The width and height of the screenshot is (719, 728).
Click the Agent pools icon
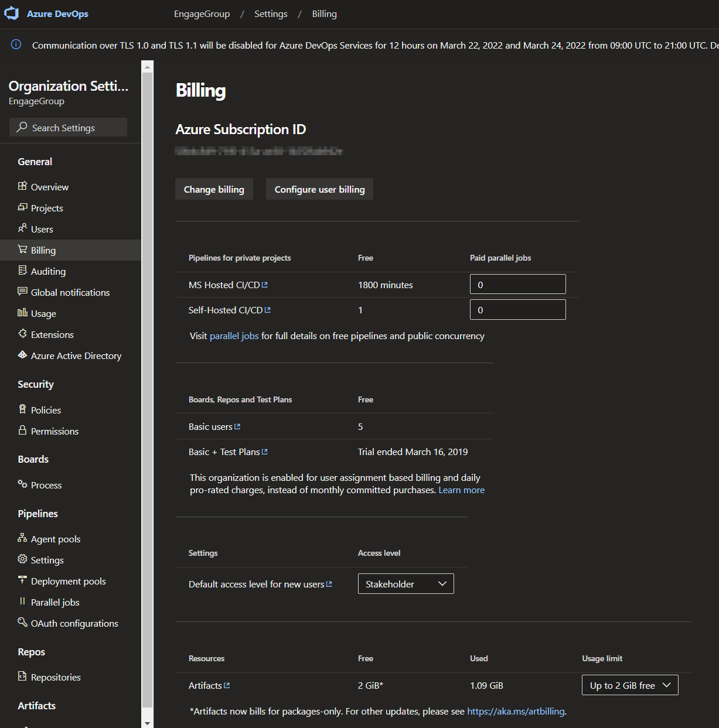(x=22, y=538)
